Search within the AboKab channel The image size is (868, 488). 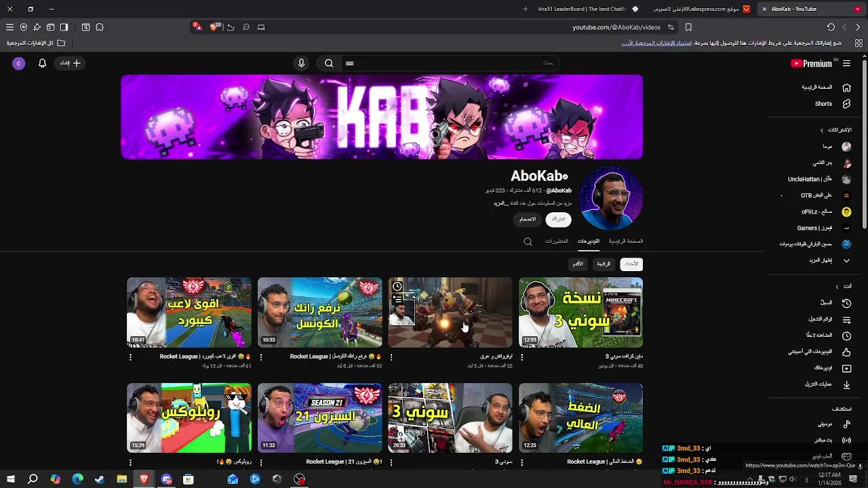[528, 241]
